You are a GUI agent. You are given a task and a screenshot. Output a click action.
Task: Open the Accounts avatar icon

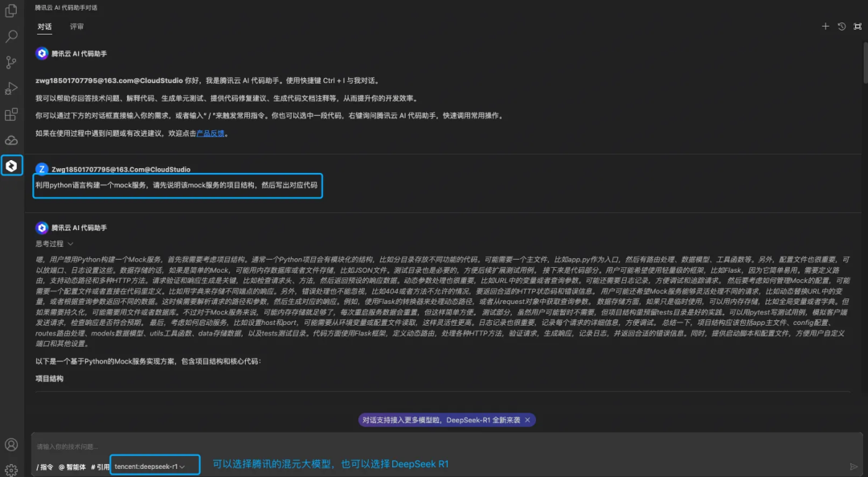pos(11,445)
